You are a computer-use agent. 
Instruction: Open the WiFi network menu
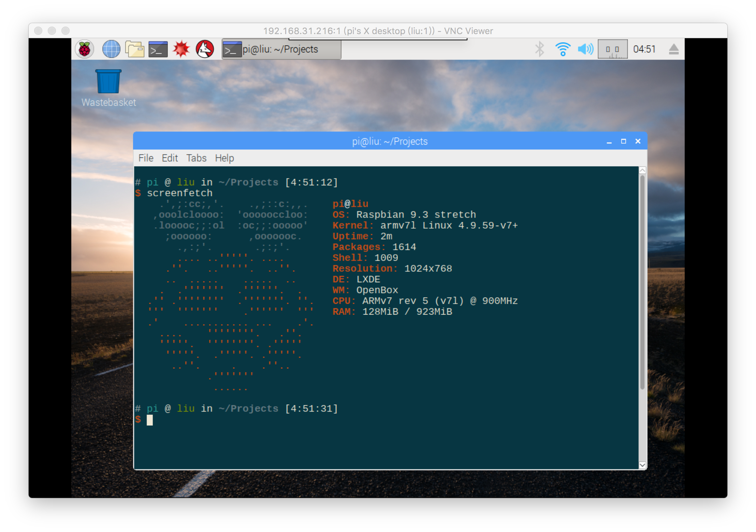563,49
